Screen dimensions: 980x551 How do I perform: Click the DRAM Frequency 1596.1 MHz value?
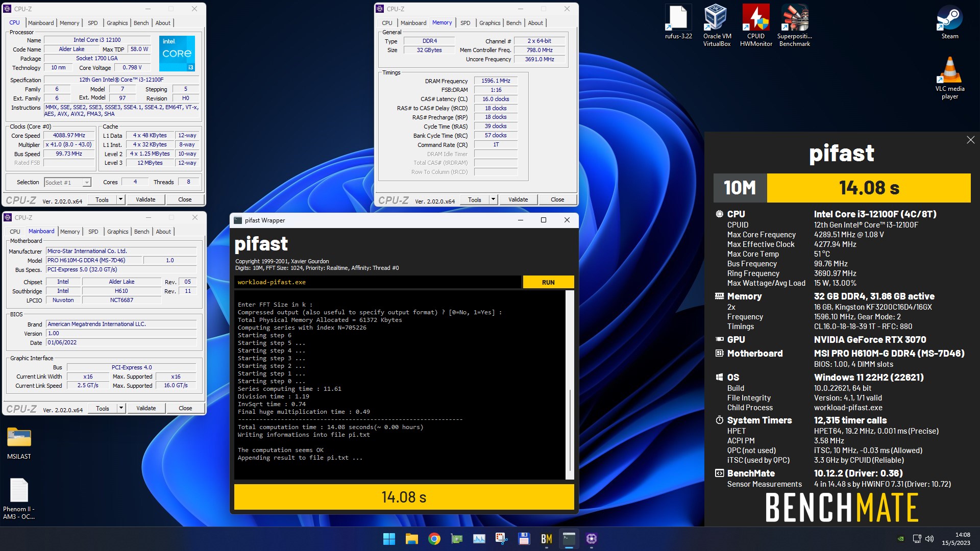tap(496, 81)
